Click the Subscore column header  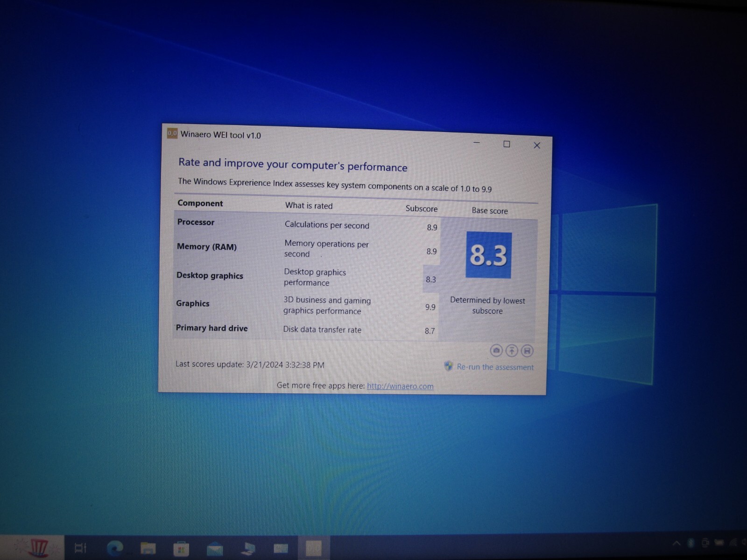click(422, 209)
